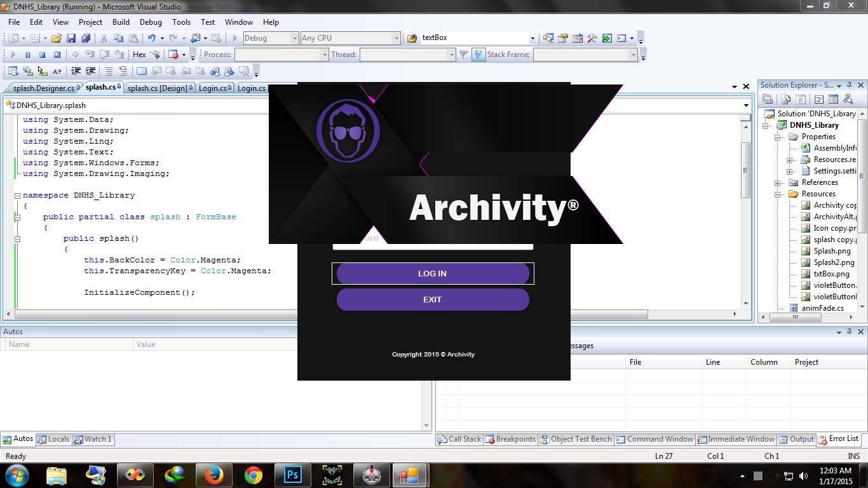Toggle the Hex display button
Screen dimensions: 868x488
coord(139,55)
